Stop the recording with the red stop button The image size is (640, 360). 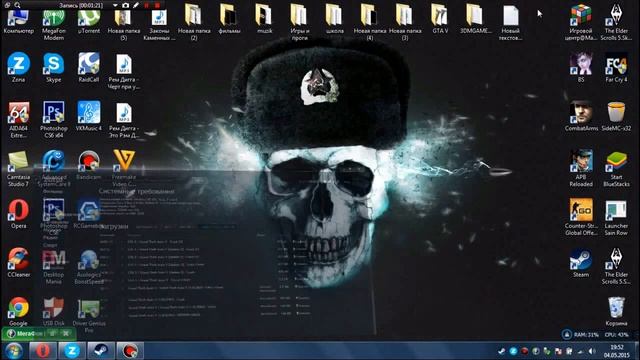(158, 5)
